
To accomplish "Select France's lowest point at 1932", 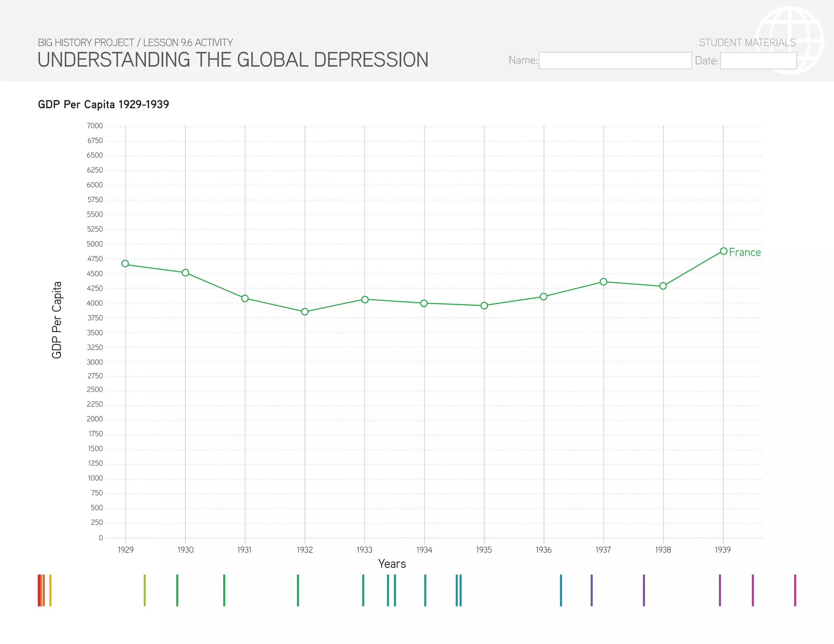I will pyautogui.click(x=305, y=312).
